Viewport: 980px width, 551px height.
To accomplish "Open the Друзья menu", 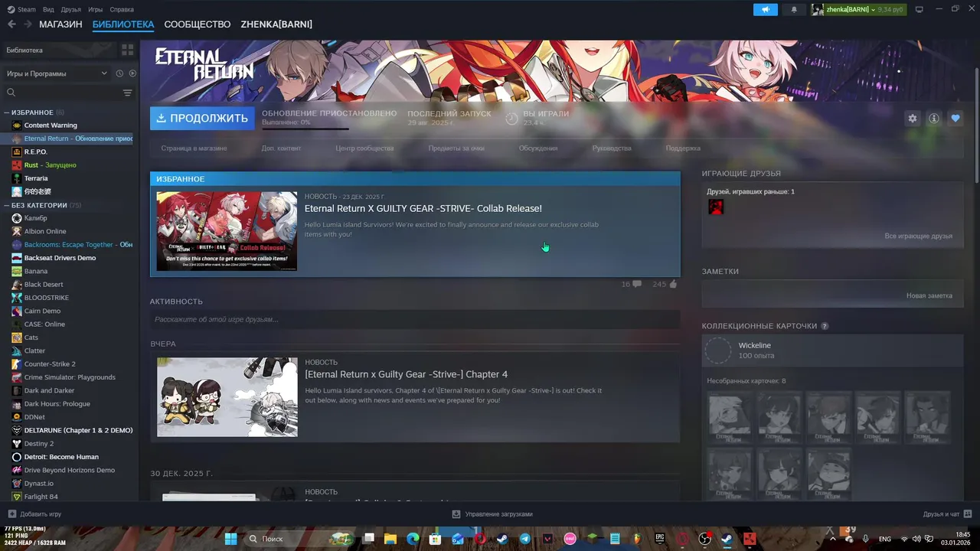I will (71, 9).
